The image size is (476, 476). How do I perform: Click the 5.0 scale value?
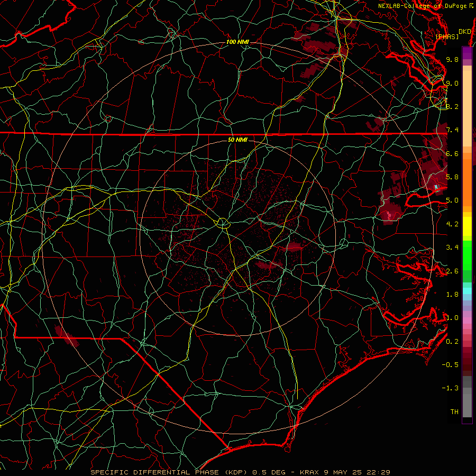(452, 200)
